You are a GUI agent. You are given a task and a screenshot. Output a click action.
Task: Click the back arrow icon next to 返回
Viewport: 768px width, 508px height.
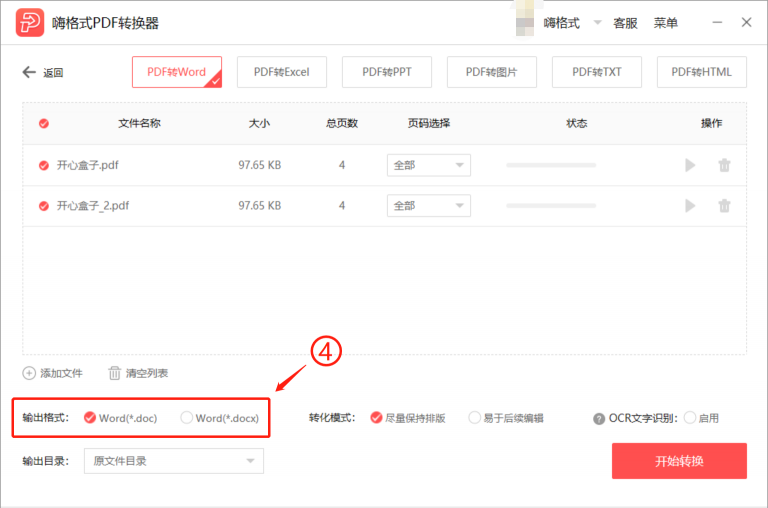(x=29, y=73)
